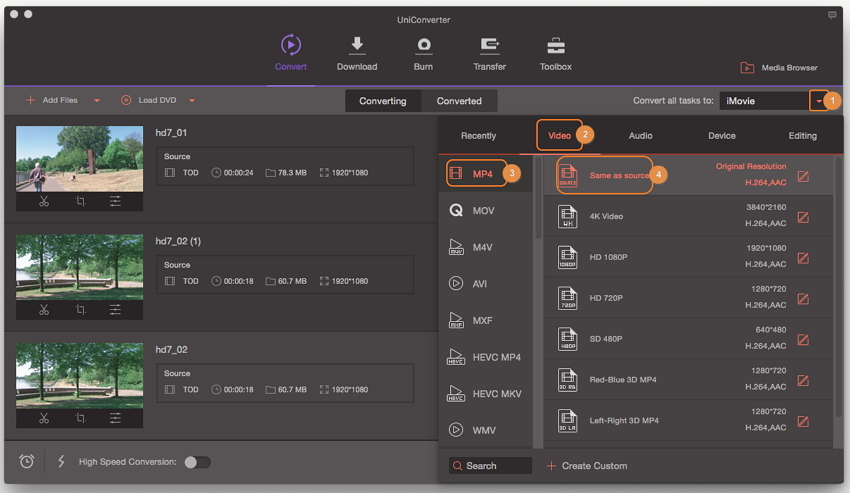This screenshot has height=493, width=850.
Task: Open the output format dropdown next to iMovie
Action: coord(820,101)
